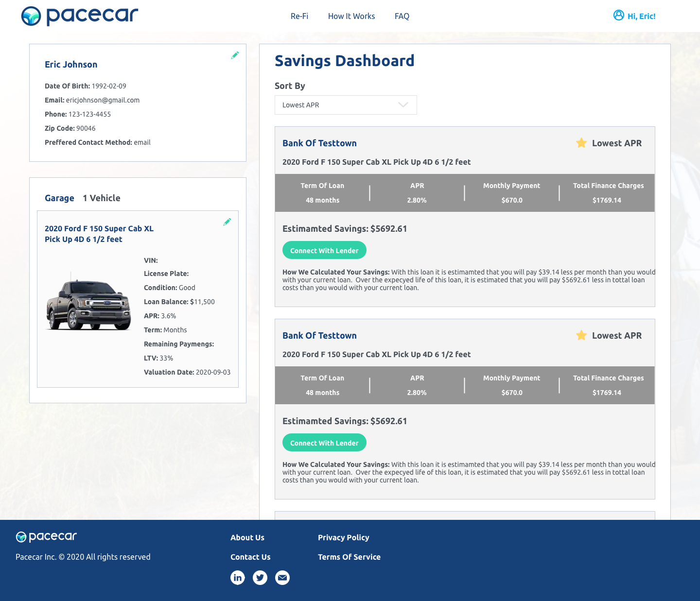Click the Condition: Good entry

point(170,288)
